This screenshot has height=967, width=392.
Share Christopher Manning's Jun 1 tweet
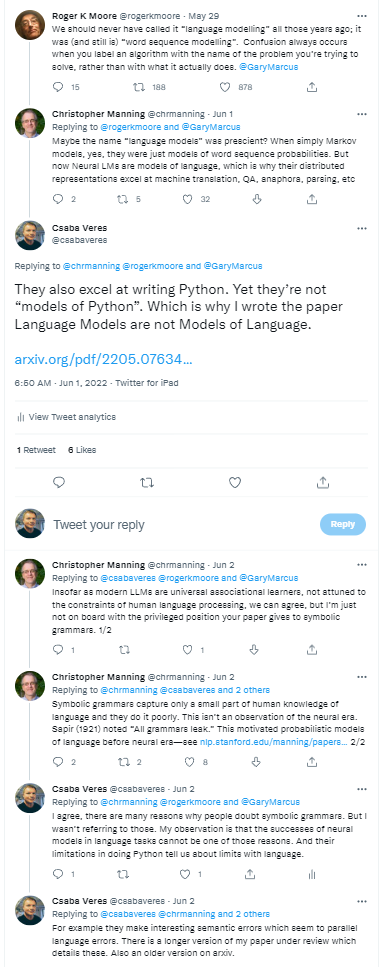(x=312, y=199)
